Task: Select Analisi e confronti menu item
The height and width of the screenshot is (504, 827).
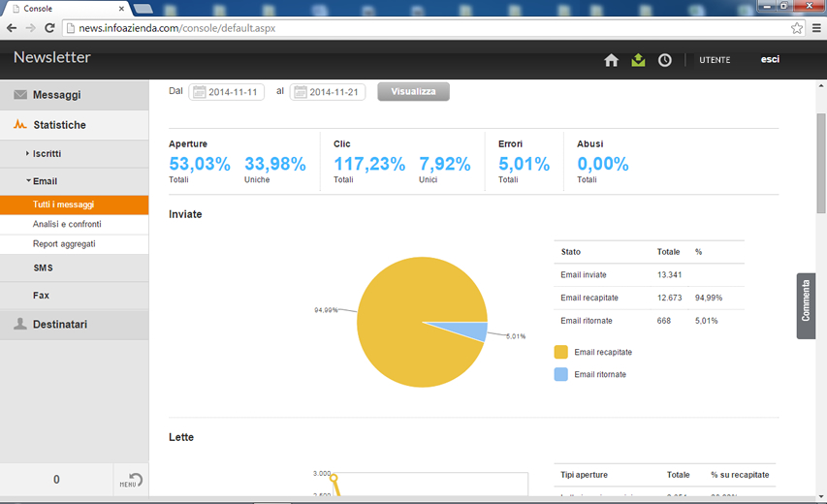Action: pyautogui.click(x=67, y=224)
